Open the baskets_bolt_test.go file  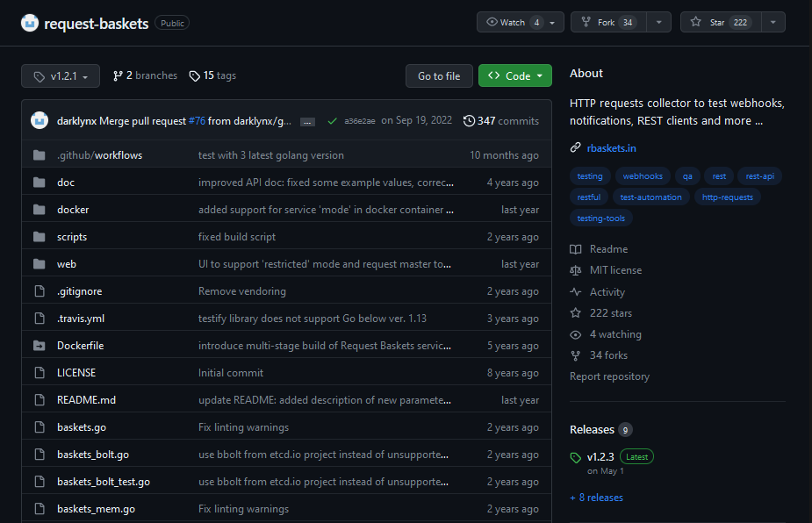(x=103, y=482)
